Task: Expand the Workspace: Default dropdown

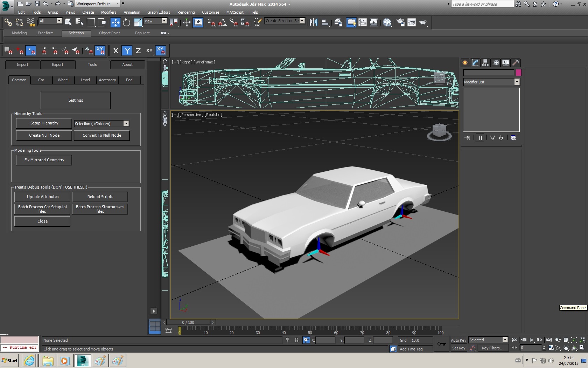Action: click(x=118, y=4)
